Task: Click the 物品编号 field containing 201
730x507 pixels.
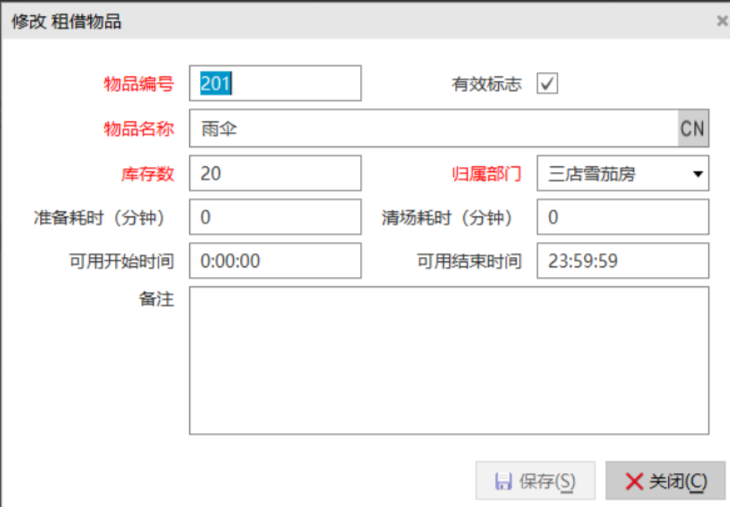Action: [x=275, y=84]
